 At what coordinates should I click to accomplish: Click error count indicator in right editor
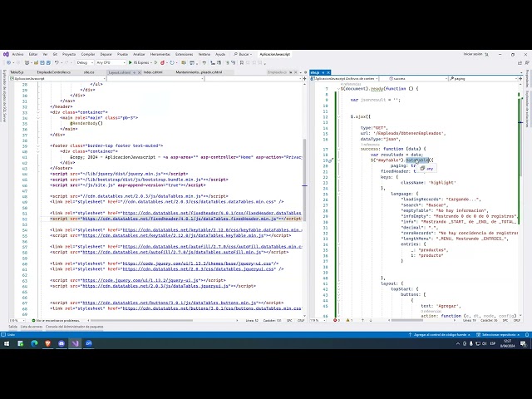pos(337,320)
